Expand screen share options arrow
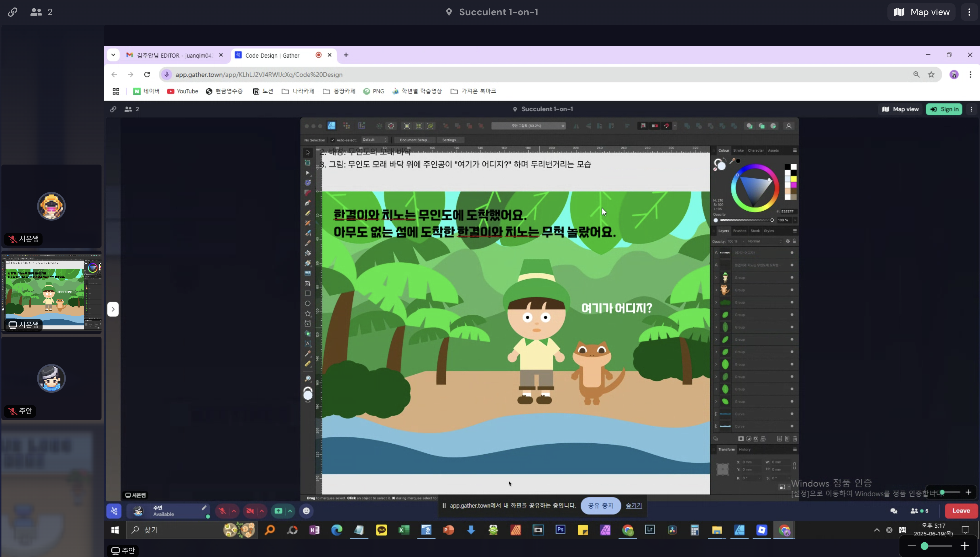The height and width of the screenshot is (557, 980). point(290,511)
